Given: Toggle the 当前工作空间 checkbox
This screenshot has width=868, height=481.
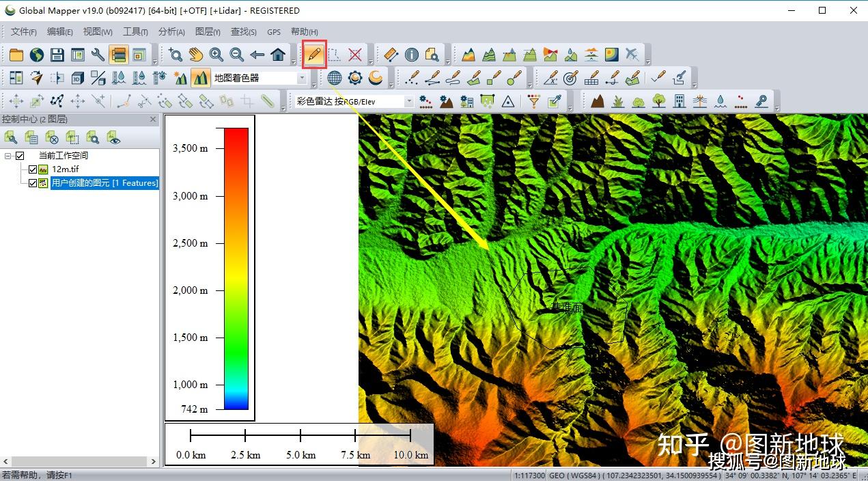Looking at the screenshot, I should coord(20,156).
